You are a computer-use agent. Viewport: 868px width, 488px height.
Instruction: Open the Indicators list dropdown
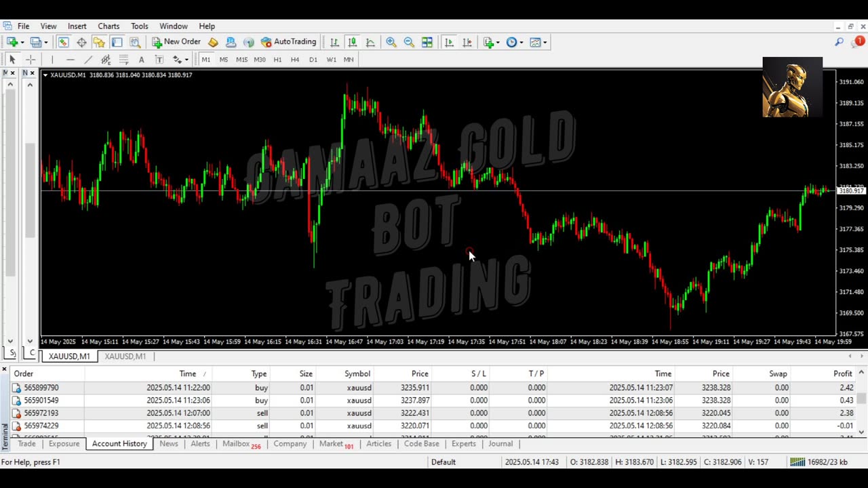click(491, 42)
